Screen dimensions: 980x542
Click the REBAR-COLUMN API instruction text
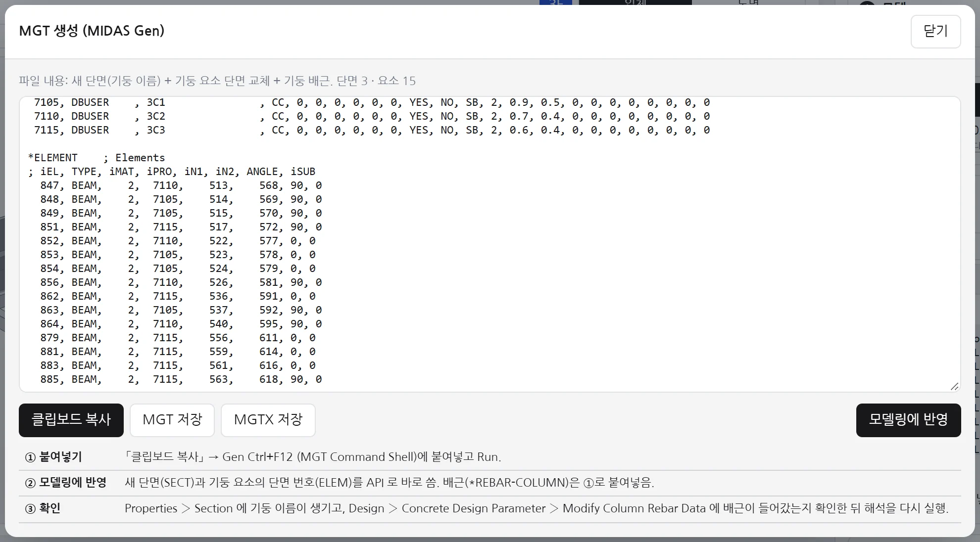click(x=390, y=483)
